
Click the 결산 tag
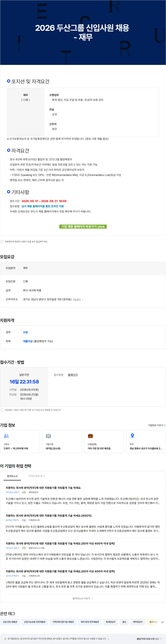[x=124, y=622]
